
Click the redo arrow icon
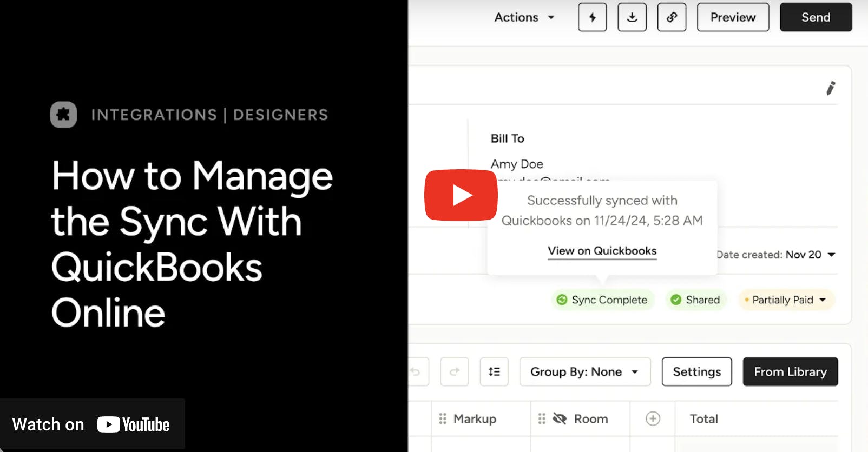pyautogui.click(x=455, y=371)
